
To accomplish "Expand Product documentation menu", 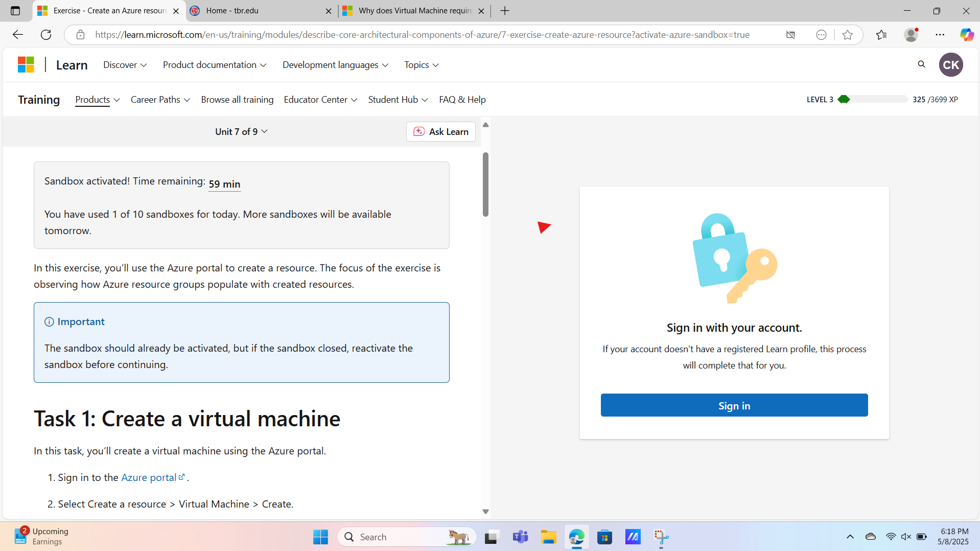I will (215, 65).
